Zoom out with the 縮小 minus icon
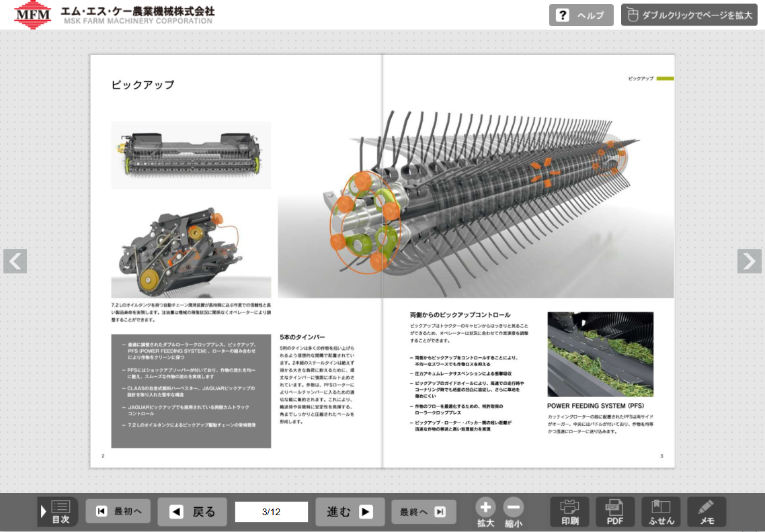765x532 pixels. (x=513, y=512)
